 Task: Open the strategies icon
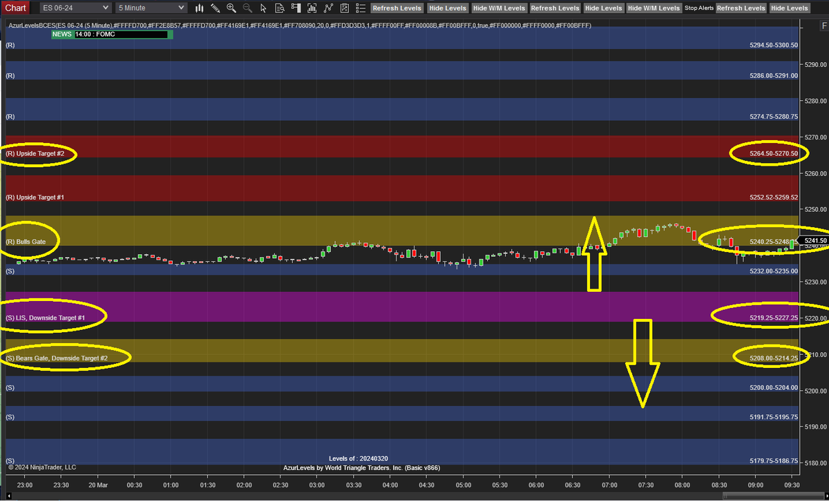click(343, 8)
